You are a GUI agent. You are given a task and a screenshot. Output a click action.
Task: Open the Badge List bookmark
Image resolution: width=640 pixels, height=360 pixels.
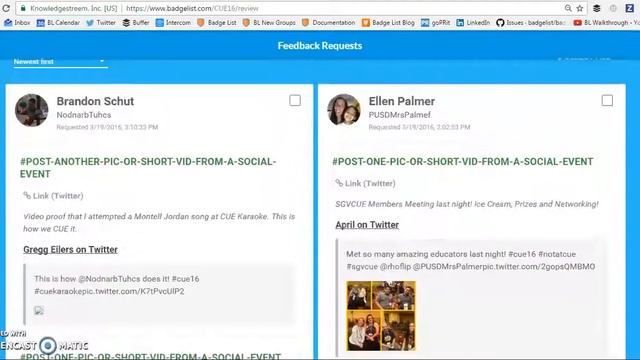click(217, 23)
